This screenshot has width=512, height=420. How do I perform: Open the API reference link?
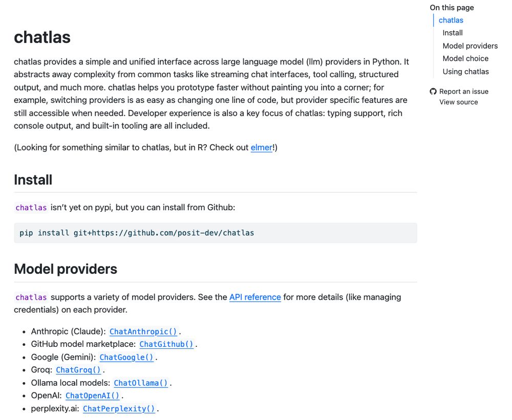click(255, 297)
